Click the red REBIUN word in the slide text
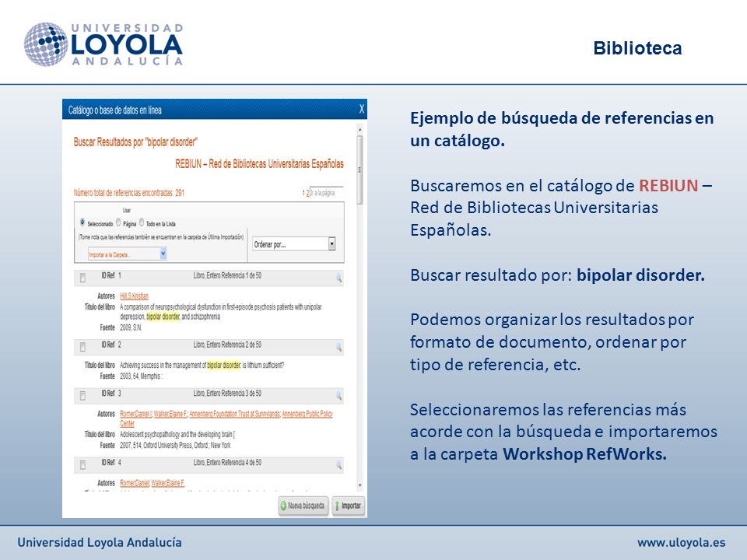747x560 pixels. tap(668, 185)
